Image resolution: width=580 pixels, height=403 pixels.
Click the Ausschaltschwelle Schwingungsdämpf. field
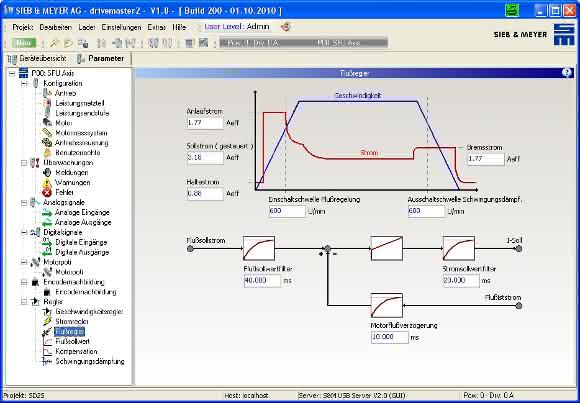(426, 211)
